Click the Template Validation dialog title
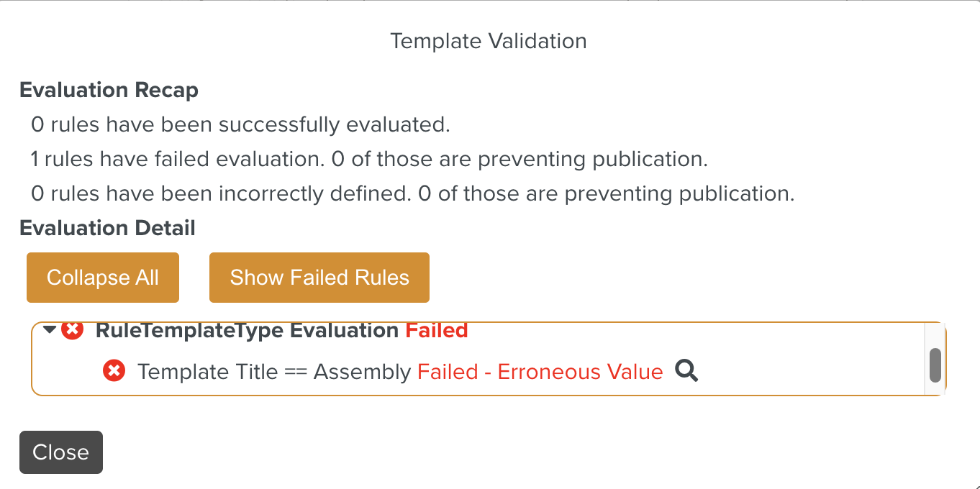 pos(489,41)
